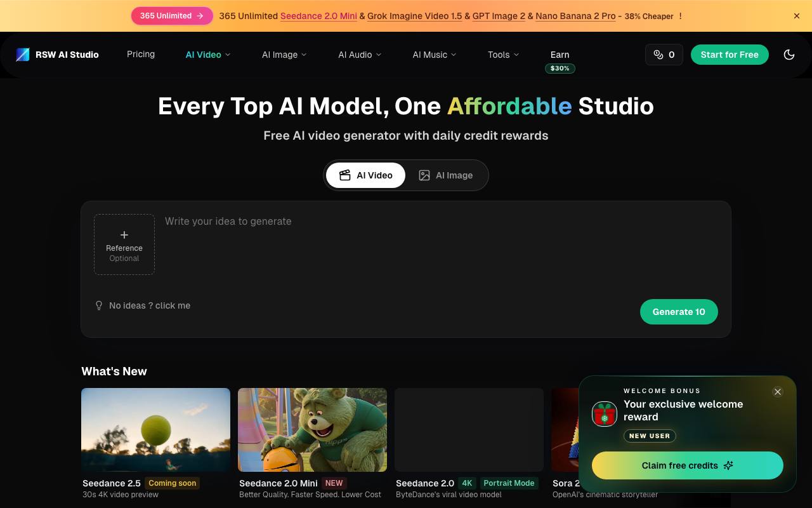812x508 pixels.
Task: Click the gift box reward icon
Action: [x=605, y=414]
